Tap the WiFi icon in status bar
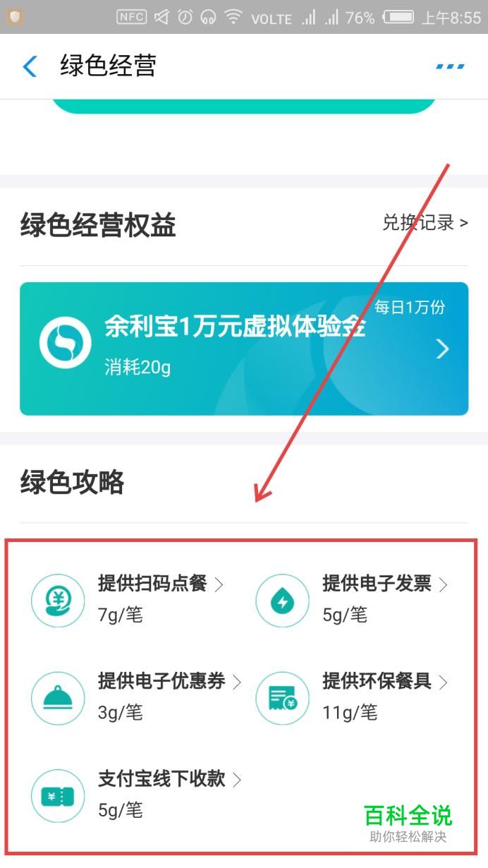 tap(233, 17)
